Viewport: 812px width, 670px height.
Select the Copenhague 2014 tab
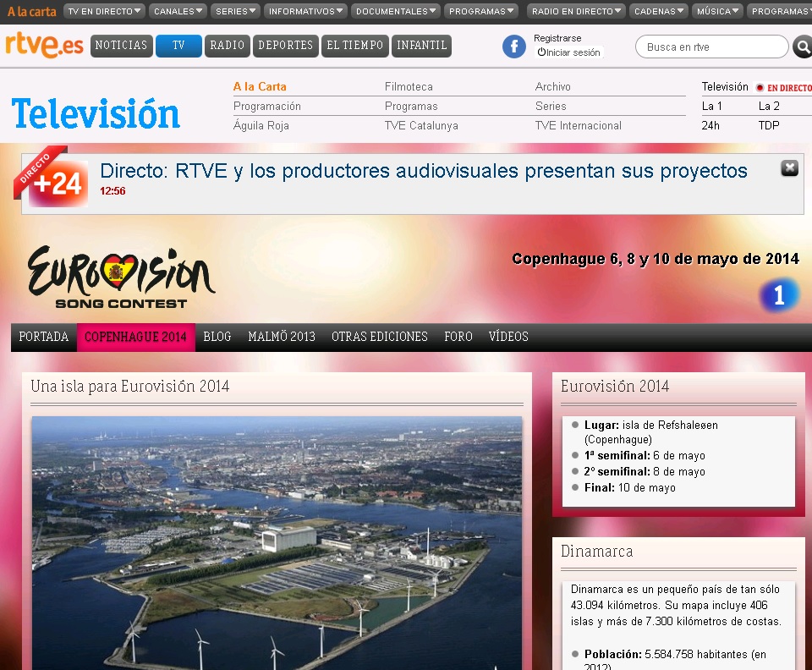pyautogui.click(x=135, y=337)
